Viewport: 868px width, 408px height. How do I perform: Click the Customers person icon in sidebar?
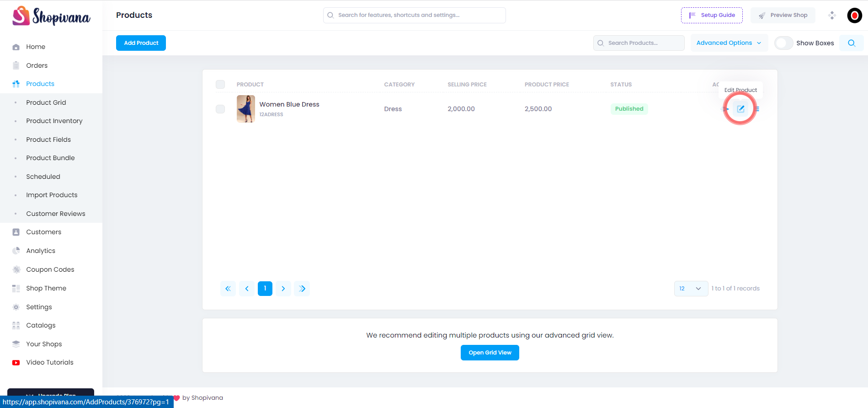(16, 232)
